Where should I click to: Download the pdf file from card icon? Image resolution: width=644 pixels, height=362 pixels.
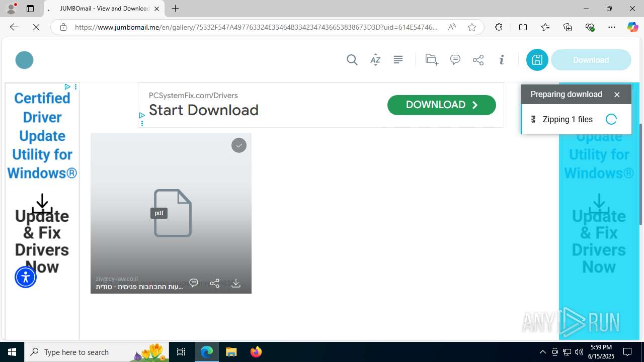[236, 283]
